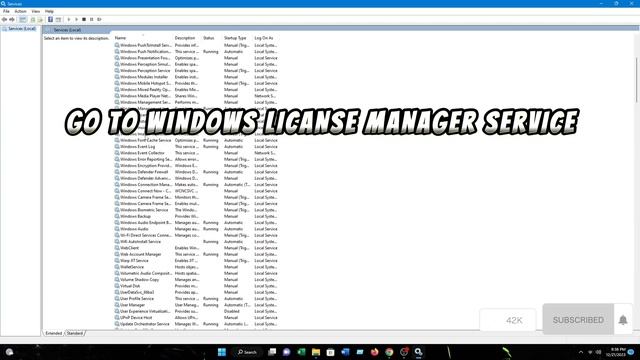640x360 pixels.
Task: Select the Windows Modules Installer row
Action: point(196,77)
